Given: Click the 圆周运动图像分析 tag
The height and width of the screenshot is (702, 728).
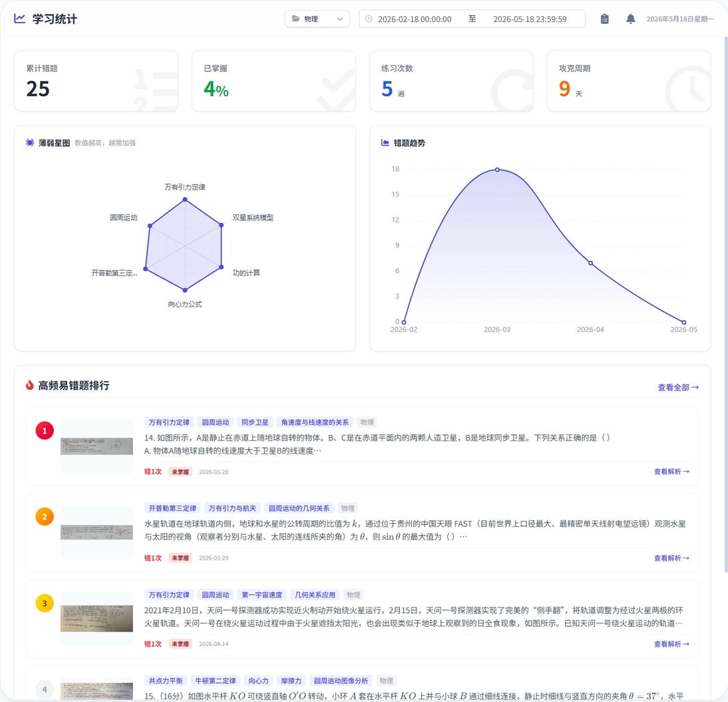Looking at the screenshot, I should click(x=341, y=681).
